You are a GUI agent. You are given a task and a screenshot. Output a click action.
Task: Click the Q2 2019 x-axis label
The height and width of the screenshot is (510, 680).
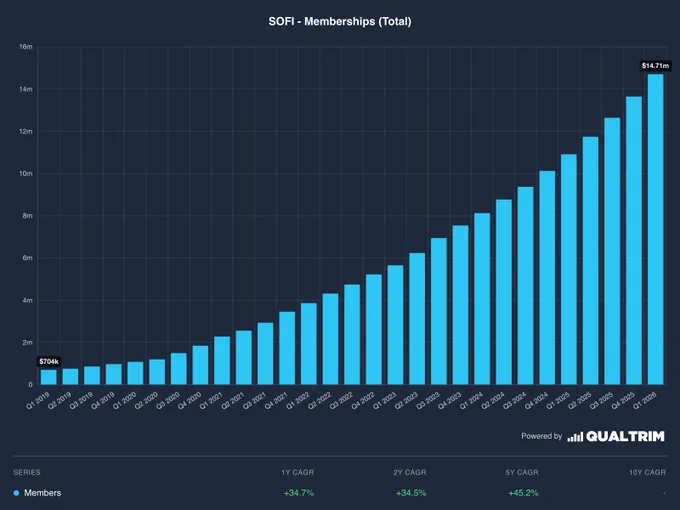[59, 400]
